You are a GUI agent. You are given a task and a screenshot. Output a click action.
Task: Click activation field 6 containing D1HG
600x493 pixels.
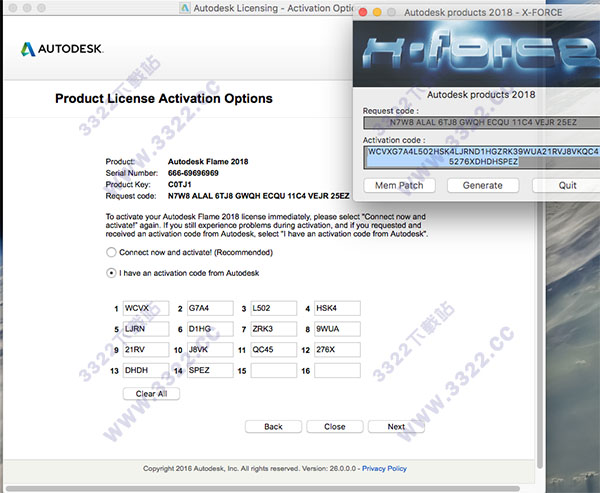point(210,329)
